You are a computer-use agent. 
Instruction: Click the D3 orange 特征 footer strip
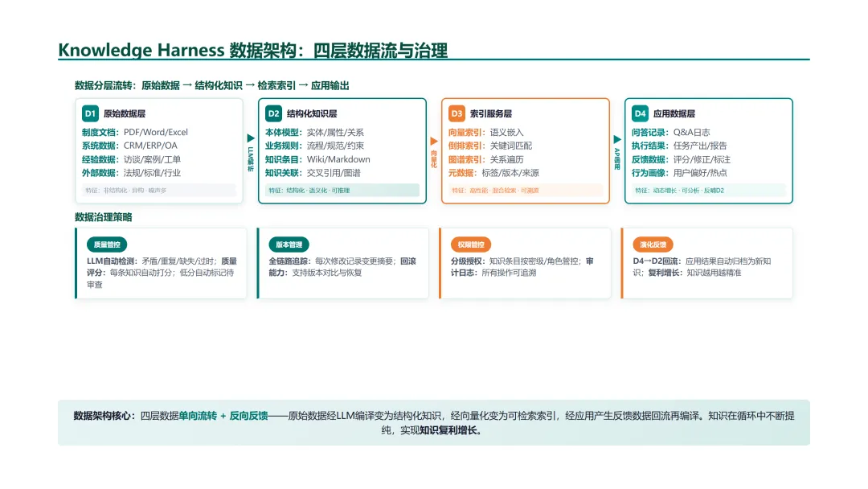(526, 190)
